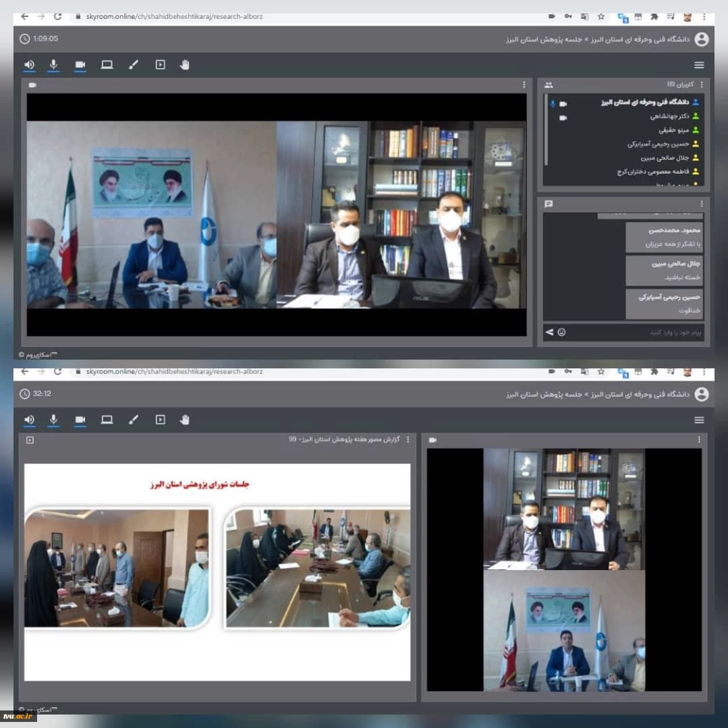
Task: Mute the speaker in the top meeting toolbar
Action: (x=29, y=65)
